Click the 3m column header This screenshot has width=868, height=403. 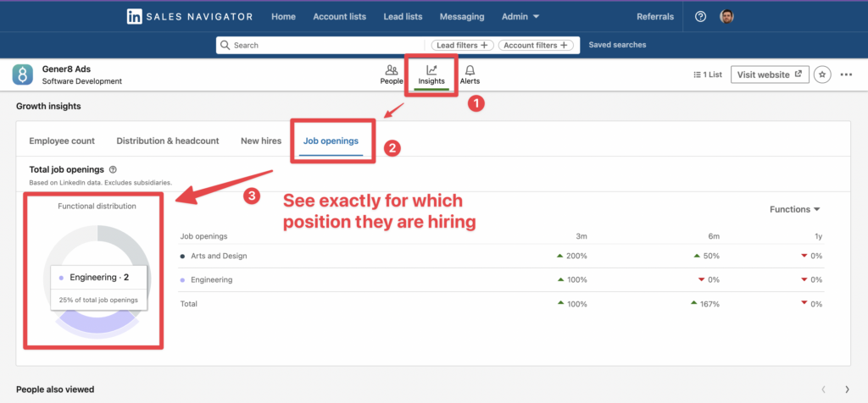(581, 236)
